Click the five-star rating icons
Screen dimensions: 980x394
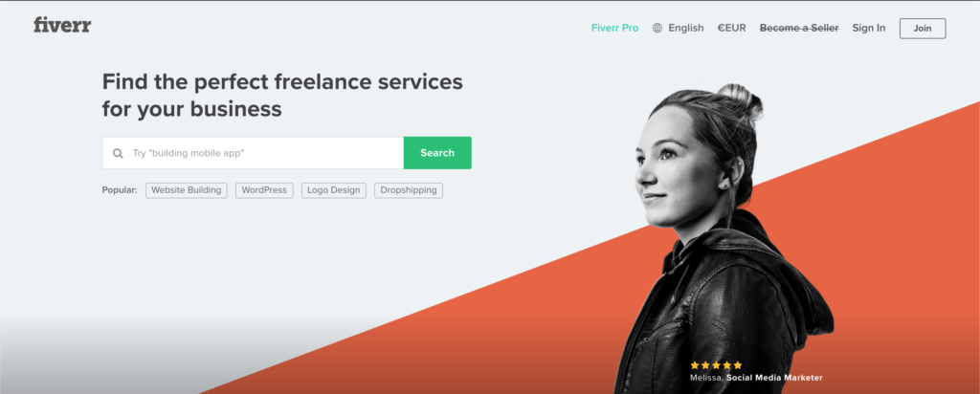pyautogui.click(x=716, y=365)
